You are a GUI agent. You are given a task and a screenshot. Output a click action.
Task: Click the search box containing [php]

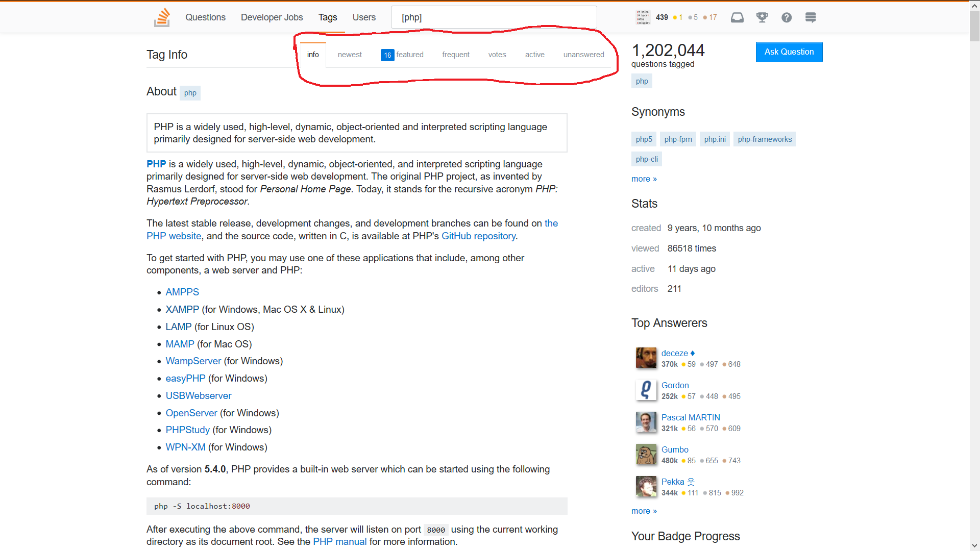(x=494, y=17)
